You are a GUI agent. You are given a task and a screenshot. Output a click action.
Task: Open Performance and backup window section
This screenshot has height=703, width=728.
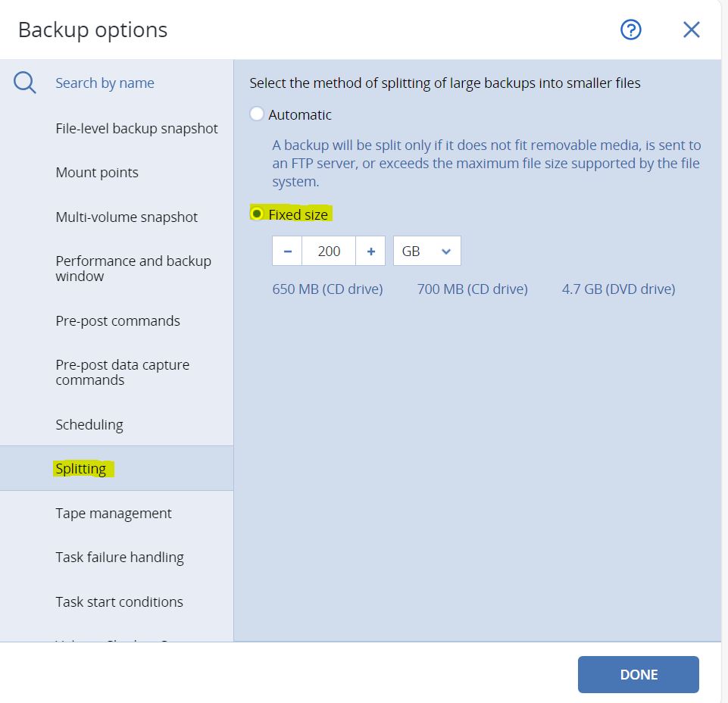(133, 268)
